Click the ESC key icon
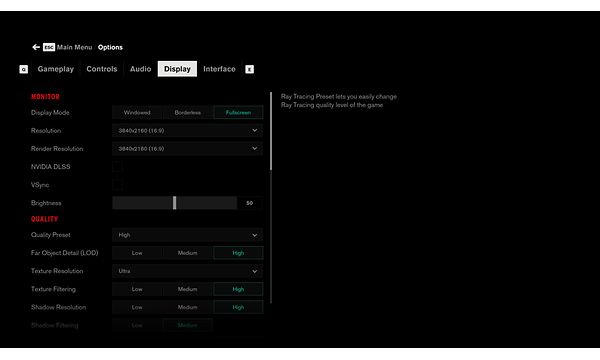The height and width of the screenshot is (360, 600). (49, 47)
